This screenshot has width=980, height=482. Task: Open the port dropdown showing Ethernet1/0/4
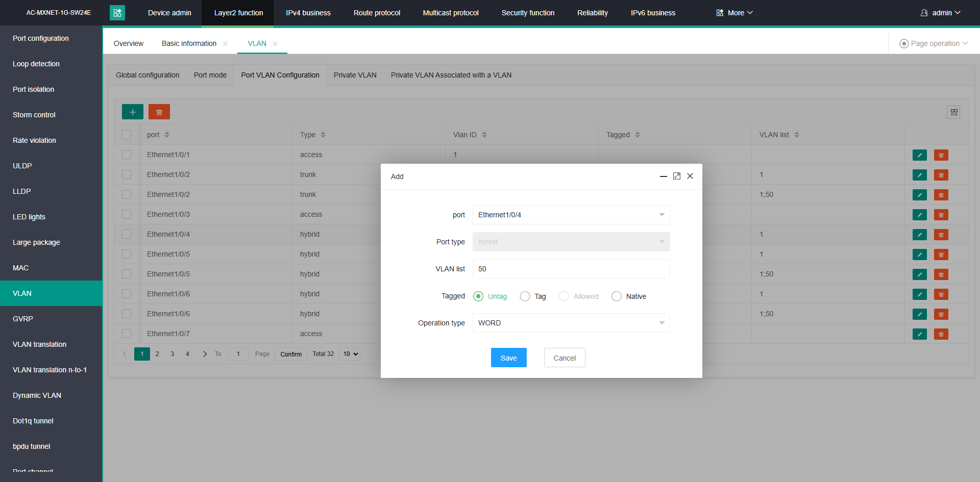click(x=571, y=215)
